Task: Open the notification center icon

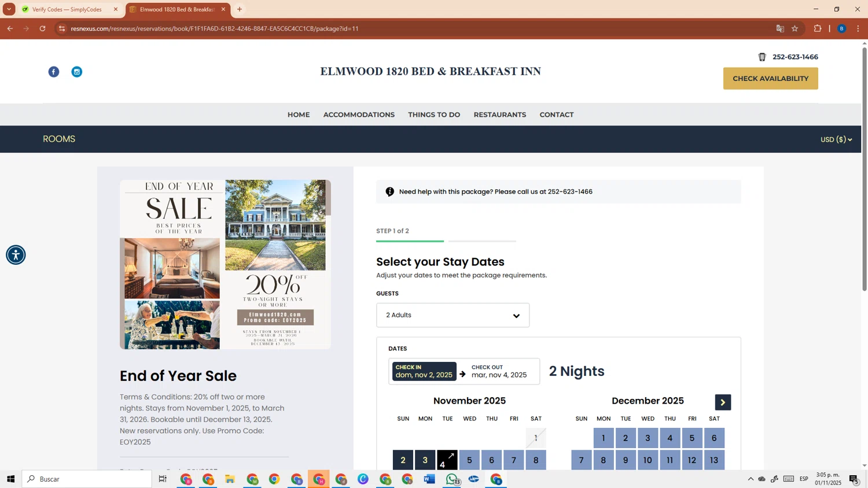Action: [854, 479]
